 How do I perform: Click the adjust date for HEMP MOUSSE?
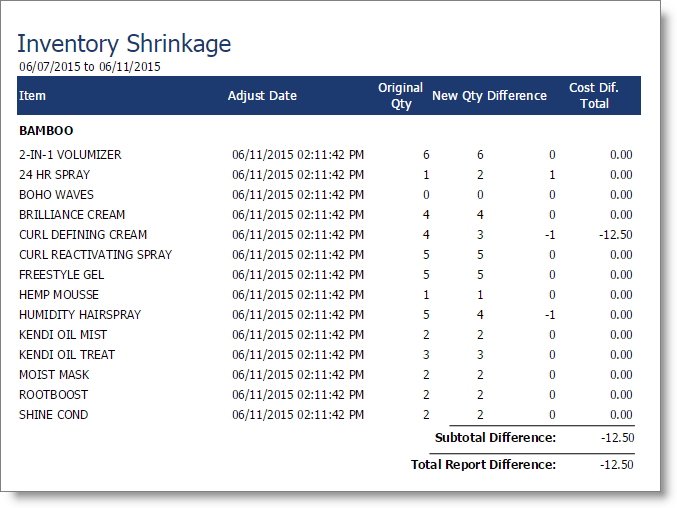[x=298, y=295]
